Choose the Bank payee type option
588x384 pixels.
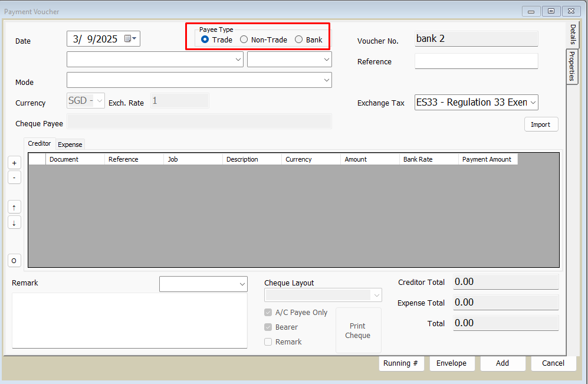point(299,40)
